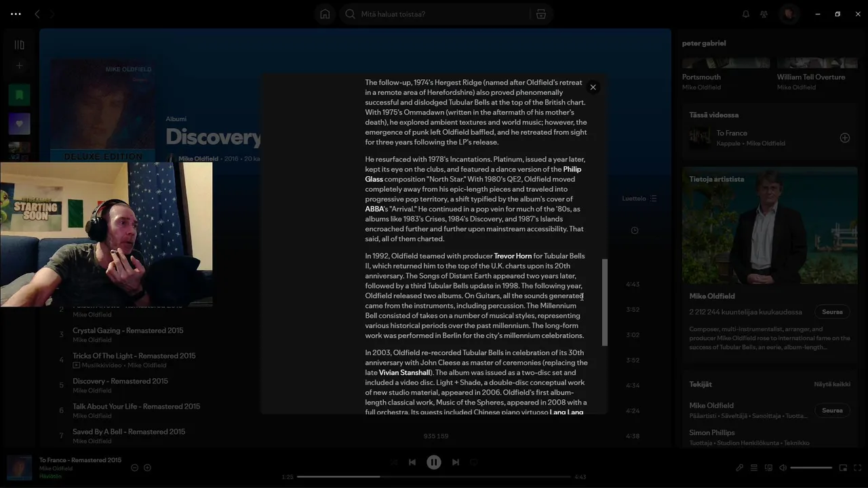This screenshot has width=868, height=488.
Task: Open the ABBA link in the biography
Action: [x=374, y=209]
